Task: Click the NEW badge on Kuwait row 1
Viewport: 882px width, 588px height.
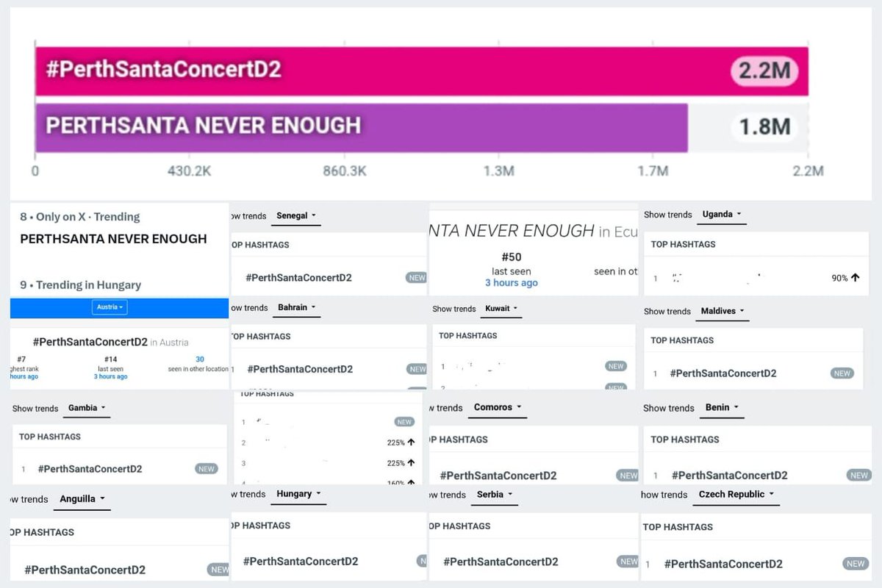Action: point(616,366)
